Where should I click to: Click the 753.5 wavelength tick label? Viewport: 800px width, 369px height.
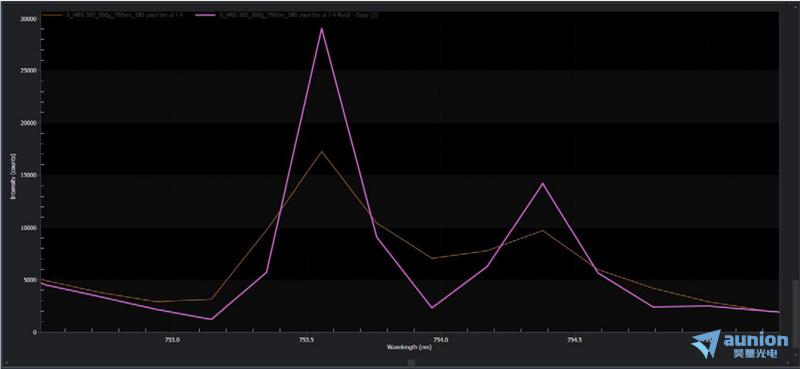tap(307, 340)
